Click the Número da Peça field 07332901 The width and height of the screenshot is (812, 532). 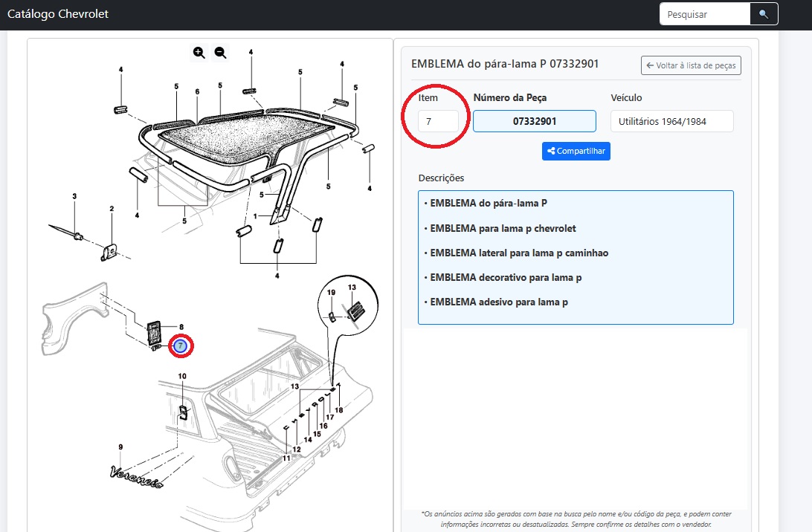coord(534,121)
